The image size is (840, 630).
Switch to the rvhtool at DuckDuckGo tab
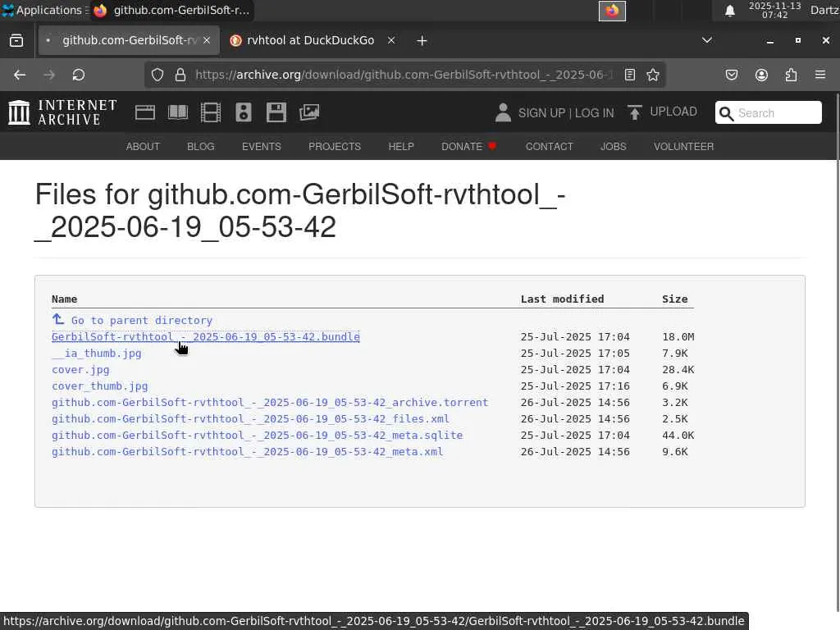point(310,41)
